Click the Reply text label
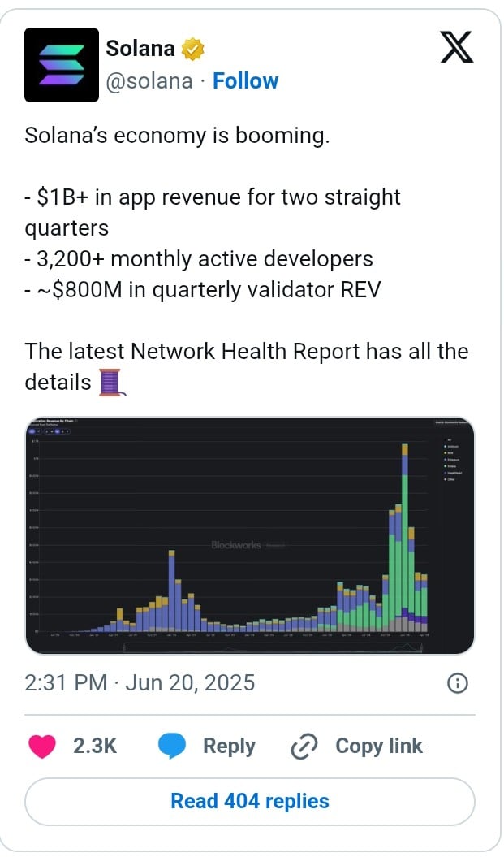 (x=229, y=746)
